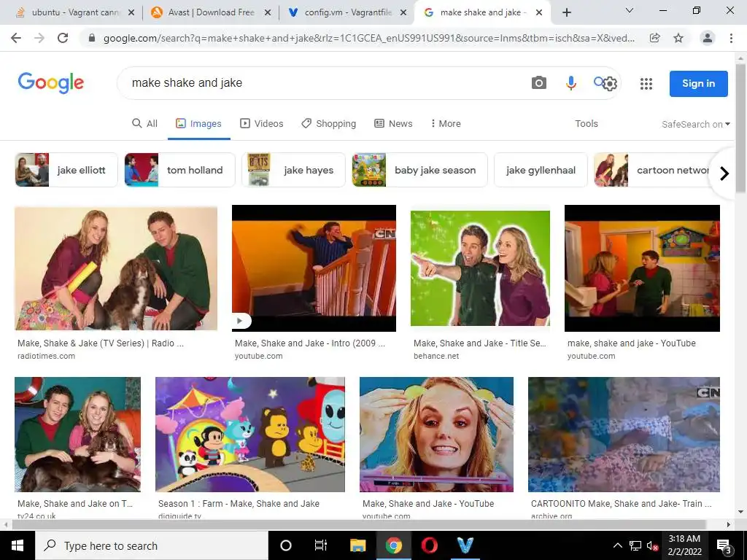Click the horizontal page scrollbar
The image size is (747, 560).
(x=358, y=524)
